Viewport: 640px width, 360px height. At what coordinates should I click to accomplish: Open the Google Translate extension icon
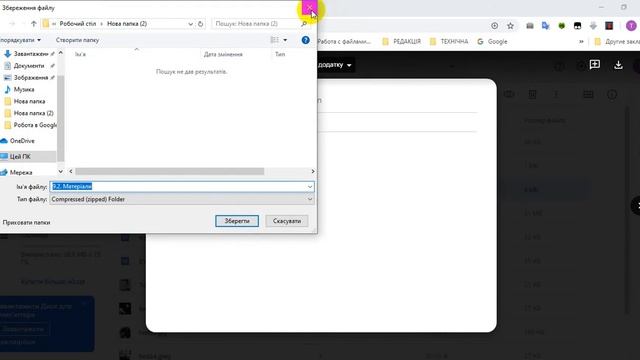point(545,26)
